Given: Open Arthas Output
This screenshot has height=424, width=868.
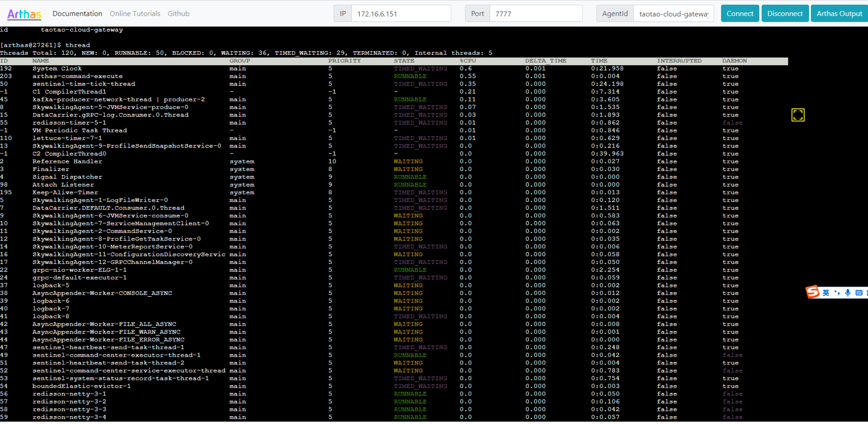Looking at the screenshot, I should (839, 13).
